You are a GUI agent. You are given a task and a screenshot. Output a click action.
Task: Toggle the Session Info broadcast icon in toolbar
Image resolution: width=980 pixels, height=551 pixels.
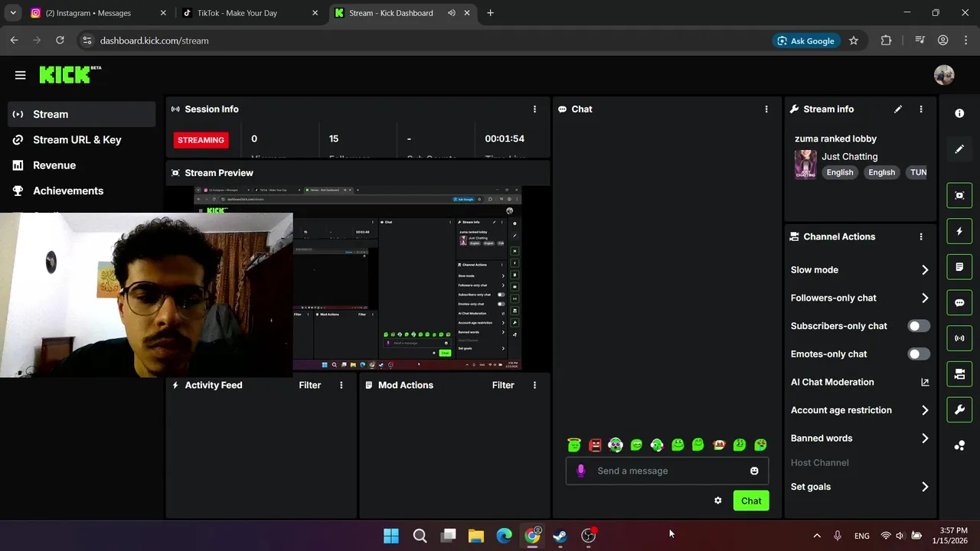click(959, 338)
